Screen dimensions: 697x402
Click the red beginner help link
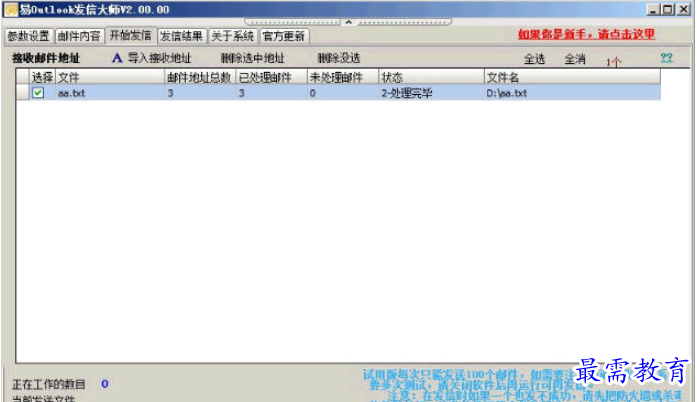[x=586, y=34]
